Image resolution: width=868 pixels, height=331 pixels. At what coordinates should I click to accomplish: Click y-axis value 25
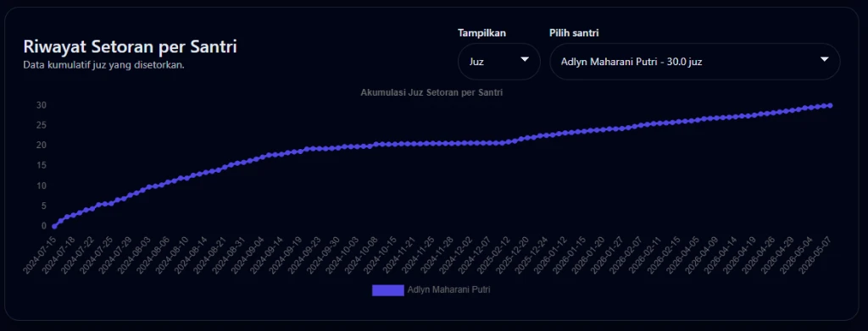click(42, 125)
